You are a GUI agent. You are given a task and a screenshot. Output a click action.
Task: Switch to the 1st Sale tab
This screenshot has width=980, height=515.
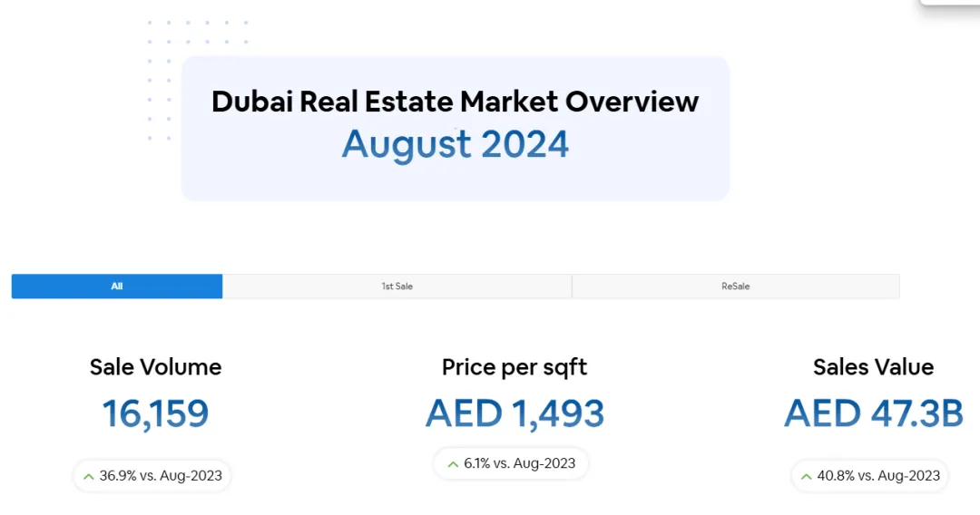(397, 286)
